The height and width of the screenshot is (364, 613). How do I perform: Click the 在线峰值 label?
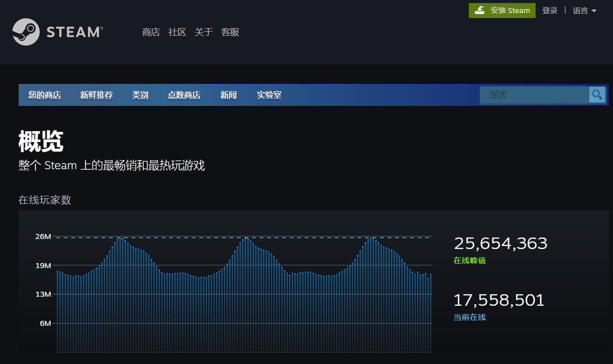[x=469, y=261]
